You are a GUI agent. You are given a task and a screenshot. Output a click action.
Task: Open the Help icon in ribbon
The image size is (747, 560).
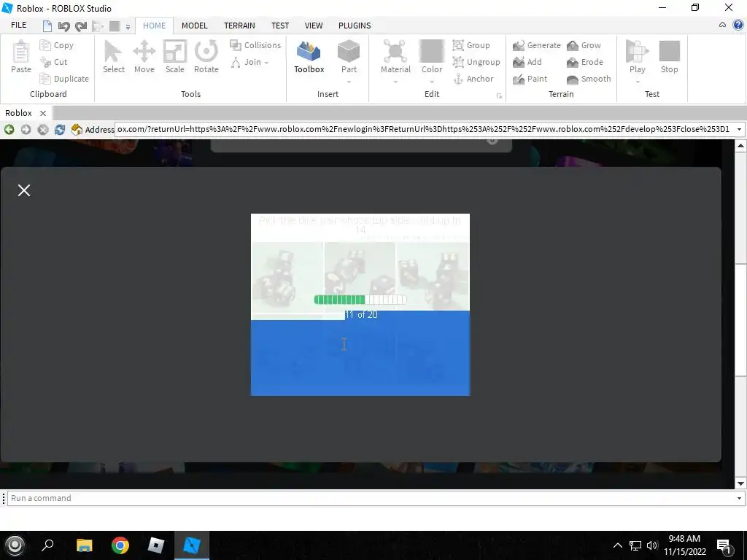738,25
